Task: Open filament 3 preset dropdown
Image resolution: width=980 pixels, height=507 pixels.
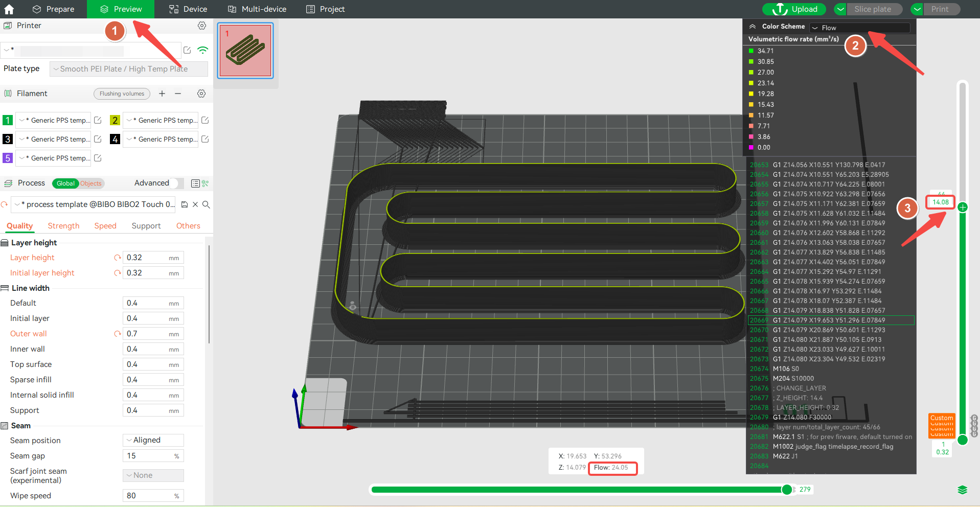Action: pos(53,139)
